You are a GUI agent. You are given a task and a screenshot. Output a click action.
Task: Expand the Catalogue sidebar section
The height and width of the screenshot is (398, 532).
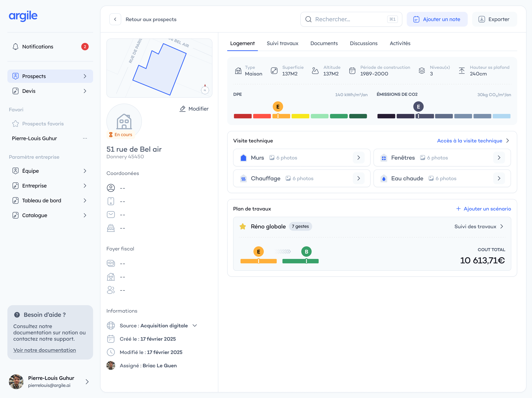pos(50,215)
